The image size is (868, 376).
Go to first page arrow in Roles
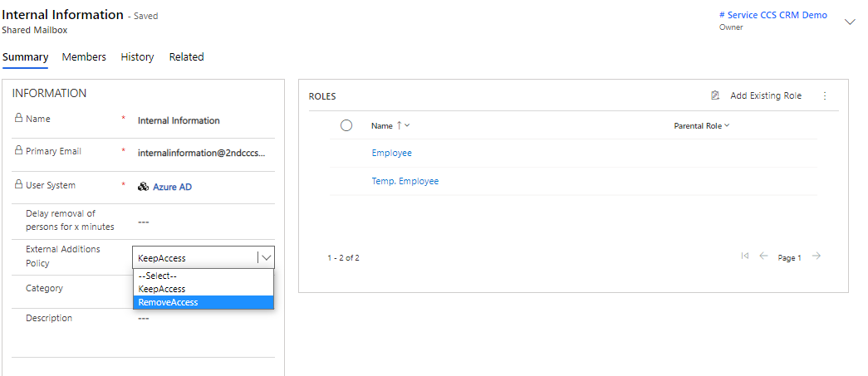[x=745, y=256]
